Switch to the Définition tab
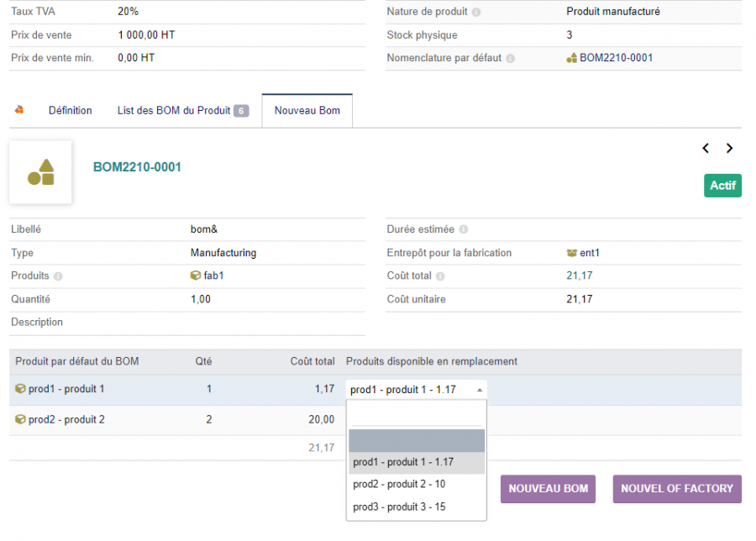The height and width of the screenshot is (541, 756). point(71,110)
